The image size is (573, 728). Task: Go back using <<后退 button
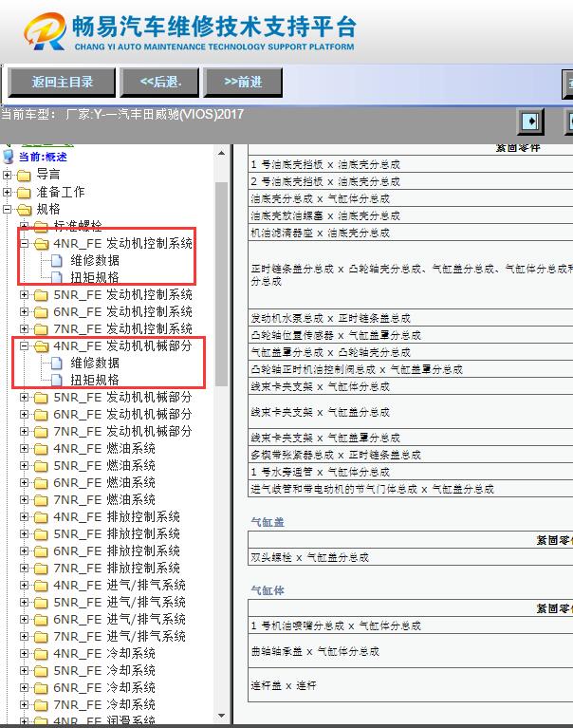[x=159, y=83]
